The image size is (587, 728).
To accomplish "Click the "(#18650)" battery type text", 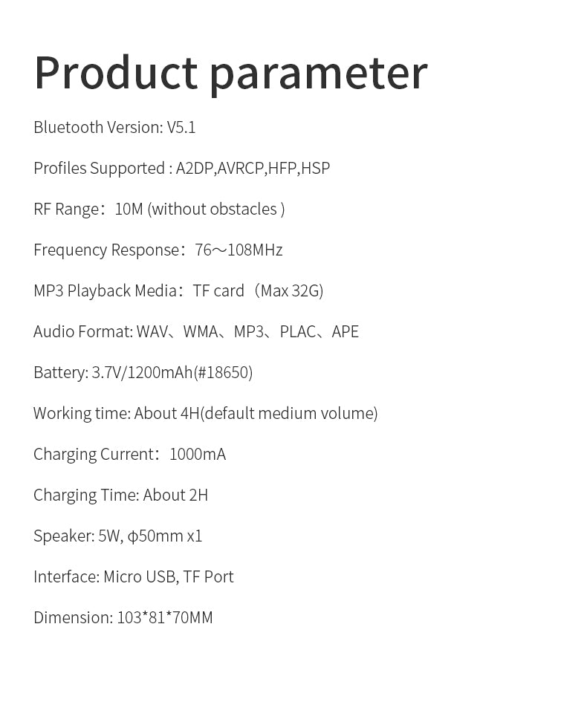I will [223, 372].
